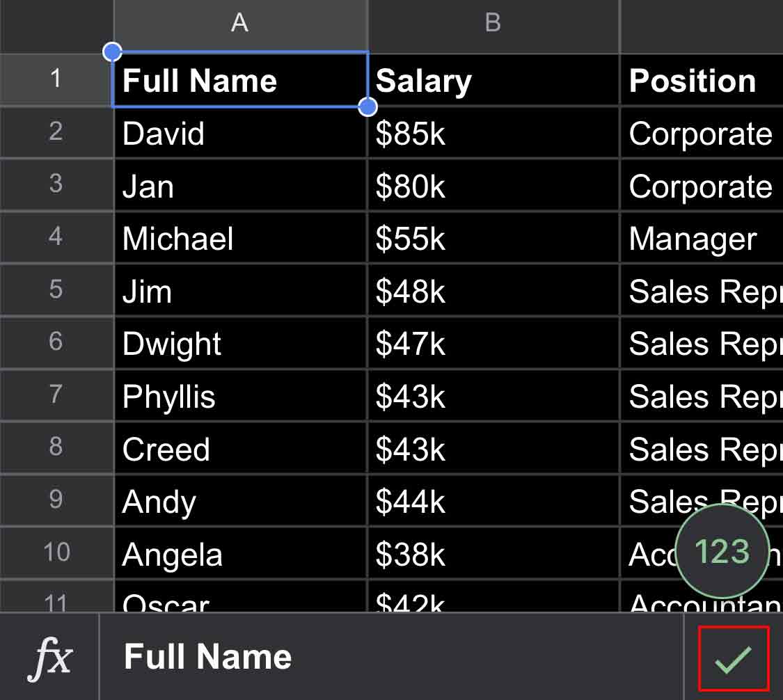Screen dimensions: 783x700
Task: Select row 7 header
Action: (x=56, y=395)
